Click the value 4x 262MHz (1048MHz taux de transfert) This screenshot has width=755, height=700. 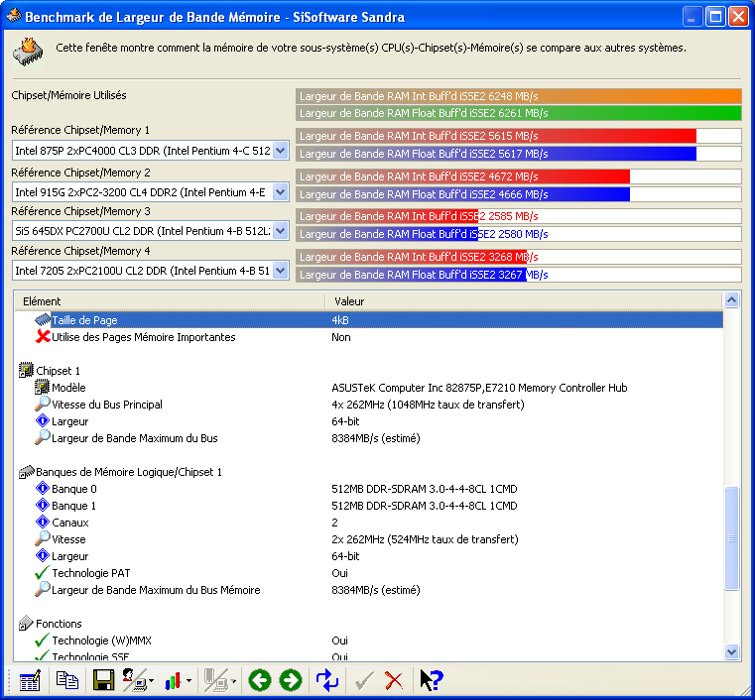(428, 405)
